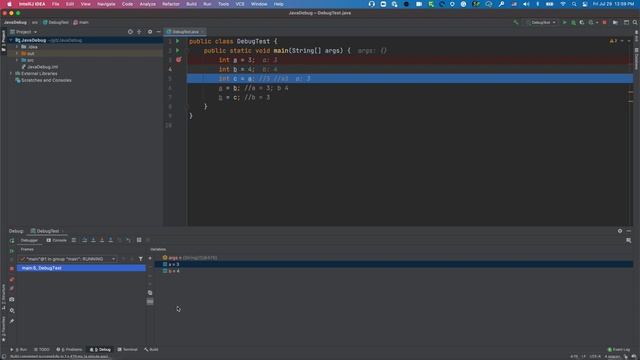Open the TODO tool window
This screenshot has width=640, height=360.
tap(42, 349)
